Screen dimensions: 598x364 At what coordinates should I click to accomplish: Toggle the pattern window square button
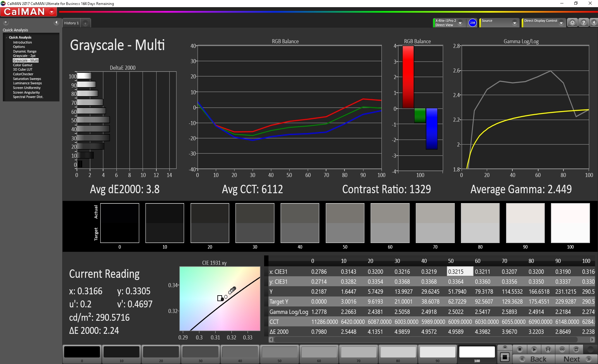coord(505,357)
